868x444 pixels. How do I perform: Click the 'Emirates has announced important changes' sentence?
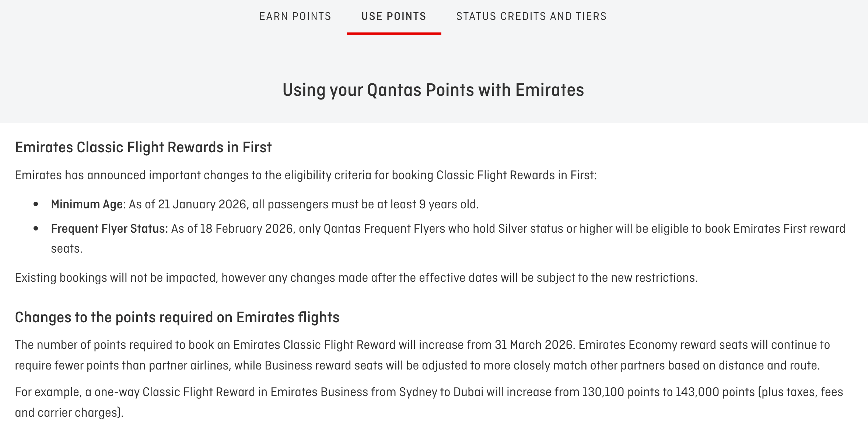pos(305,175)
